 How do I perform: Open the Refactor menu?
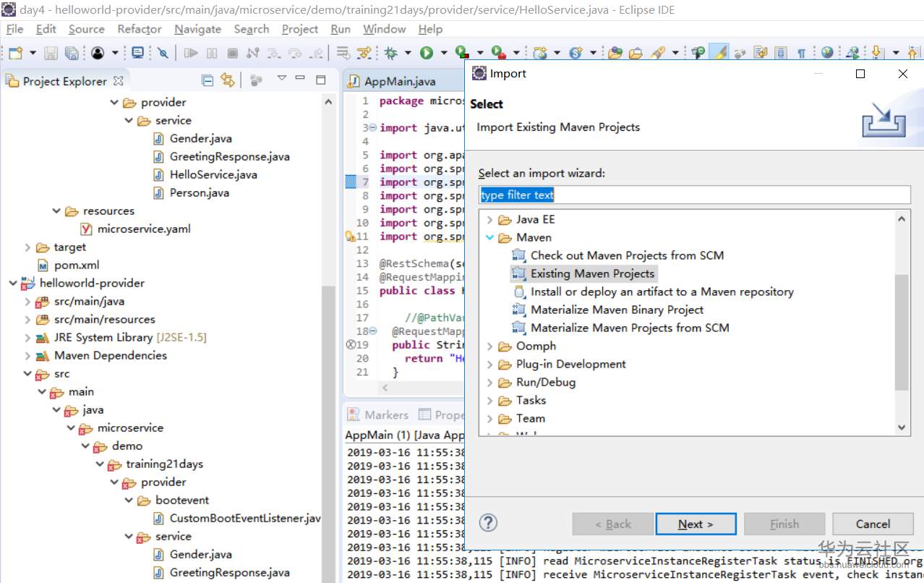pos(140,29)
